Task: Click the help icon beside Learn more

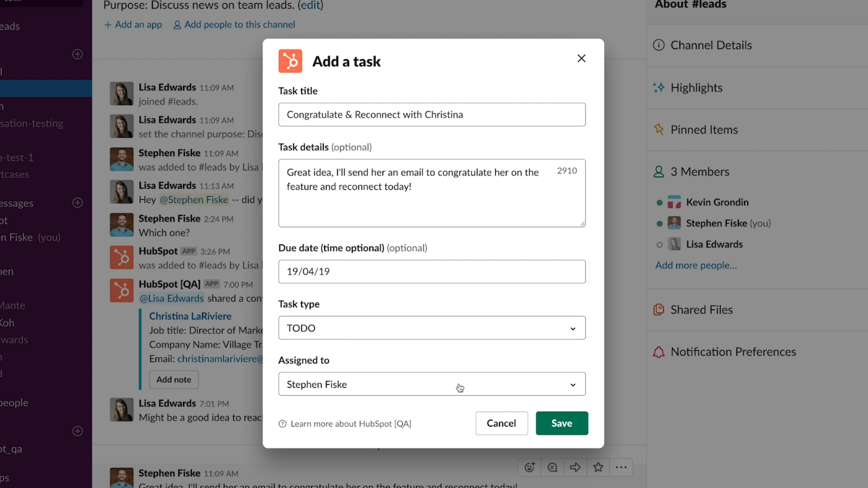Action: pyautogui.click(x=283, y=424)
